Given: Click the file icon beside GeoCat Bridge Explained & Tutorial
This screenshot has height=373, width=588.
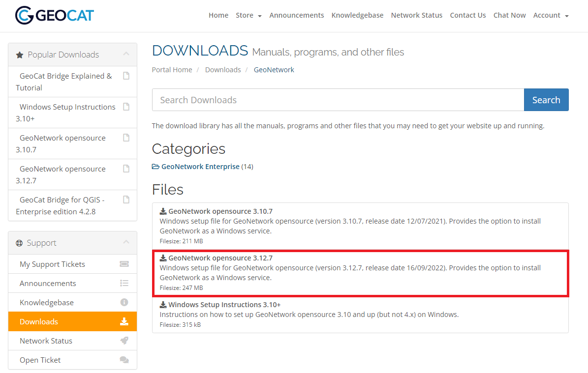Looking at the screenshot, I should [126, 76].
